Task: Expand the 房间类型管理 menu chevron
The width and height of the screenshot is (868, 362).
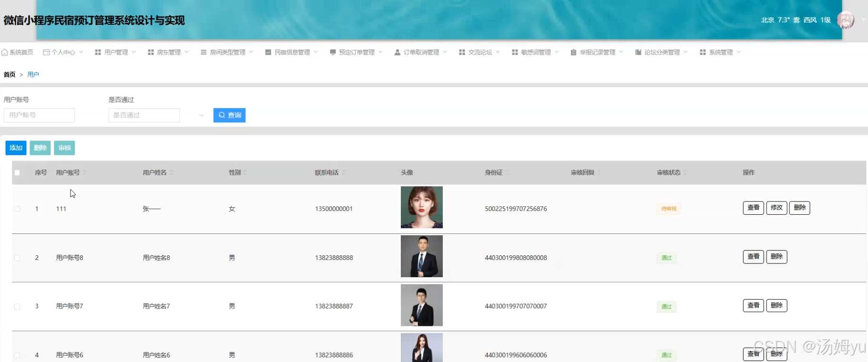Action: click(x=251, y=52)
